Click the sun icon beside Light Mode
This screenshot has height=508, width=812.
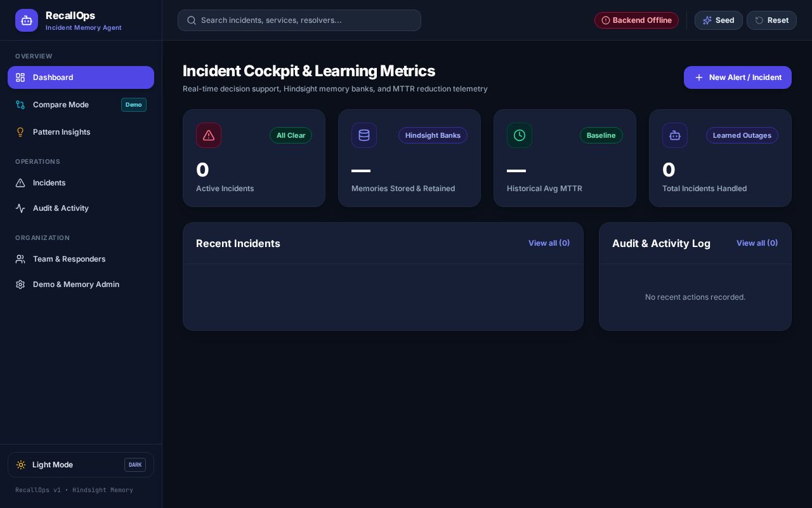click(x=21, y=465)
